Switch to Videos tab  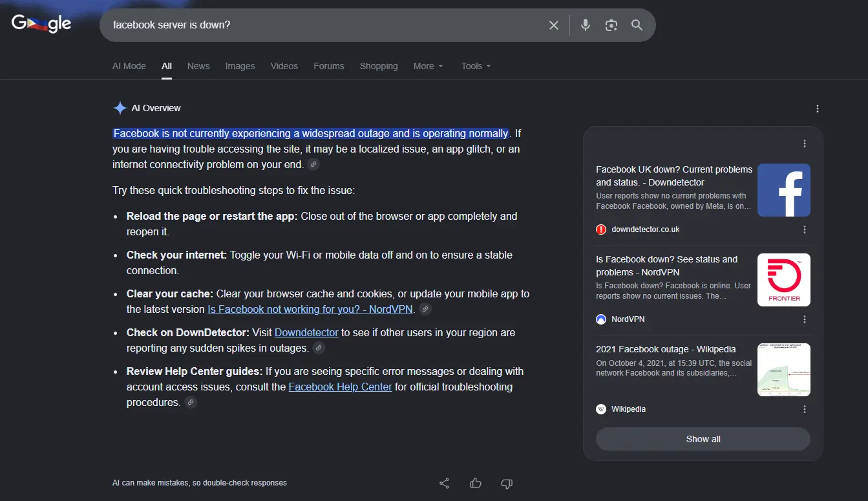(284, 66)
